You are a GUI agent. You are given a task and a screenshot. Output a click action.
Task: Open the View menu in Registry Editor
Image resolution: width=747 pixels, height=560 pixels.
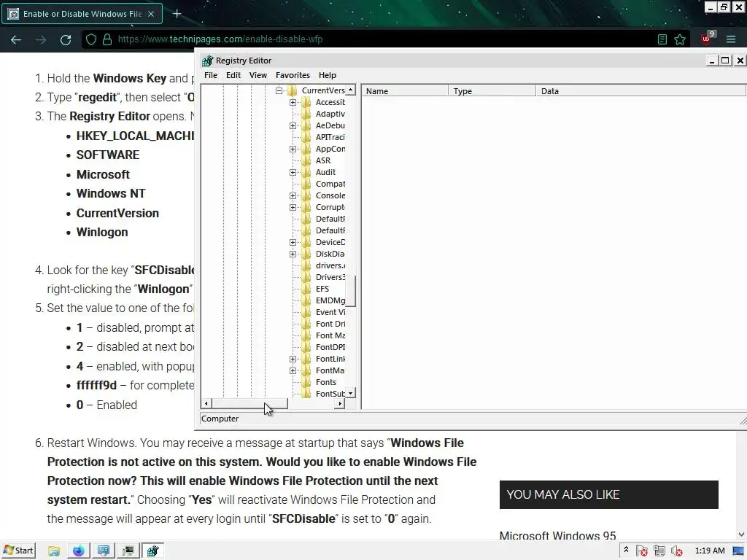(x=258, y=75)
